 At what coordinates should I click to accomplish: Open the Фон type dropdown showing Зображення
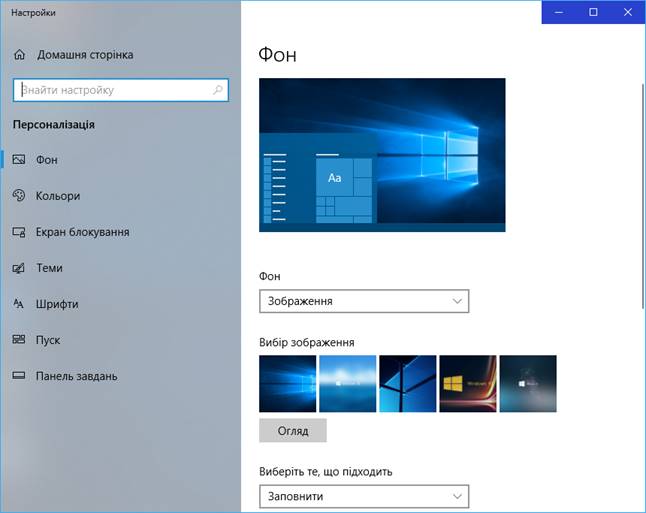(364, 301)
